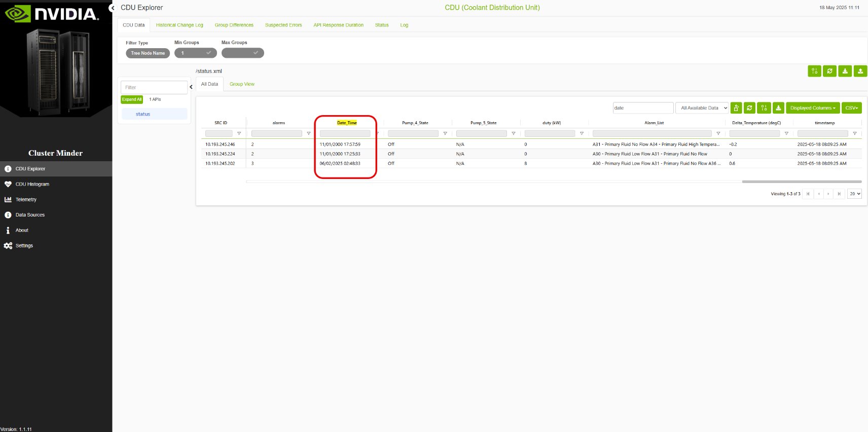Open the SRC ID column filter icon
The height and width of the screenshot is (432, 868).
[x=239, y=133]
